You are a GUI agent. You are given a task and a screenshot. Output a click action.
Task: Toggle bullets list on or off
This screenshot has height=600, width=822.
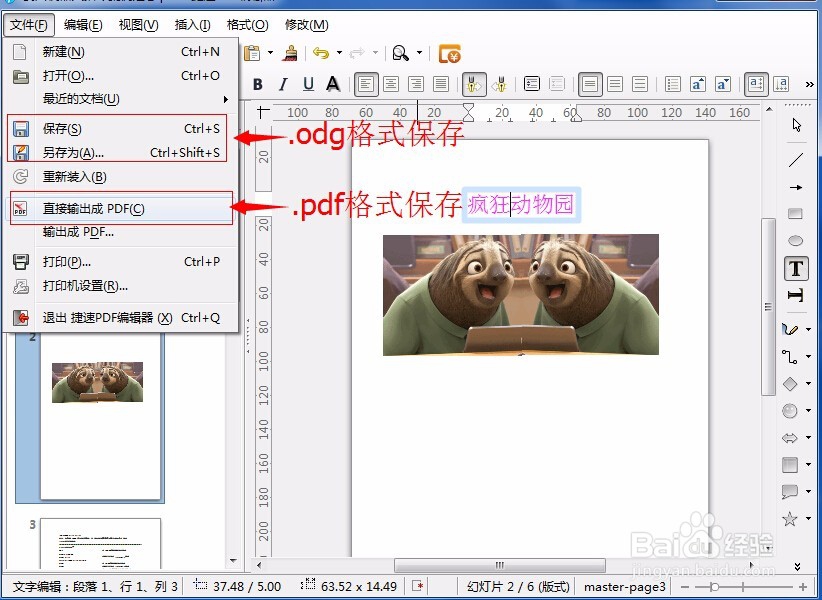pos(673,84)
